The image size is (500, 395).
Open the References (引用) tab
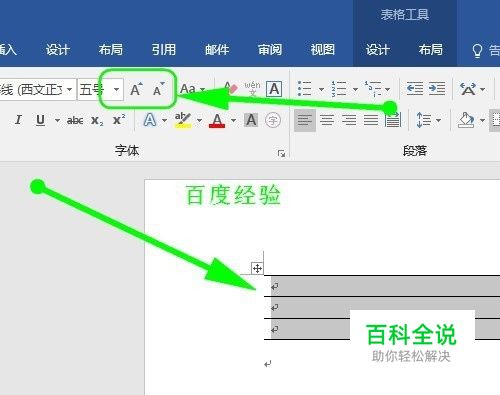pyautogui.click(x=164, y=50)
